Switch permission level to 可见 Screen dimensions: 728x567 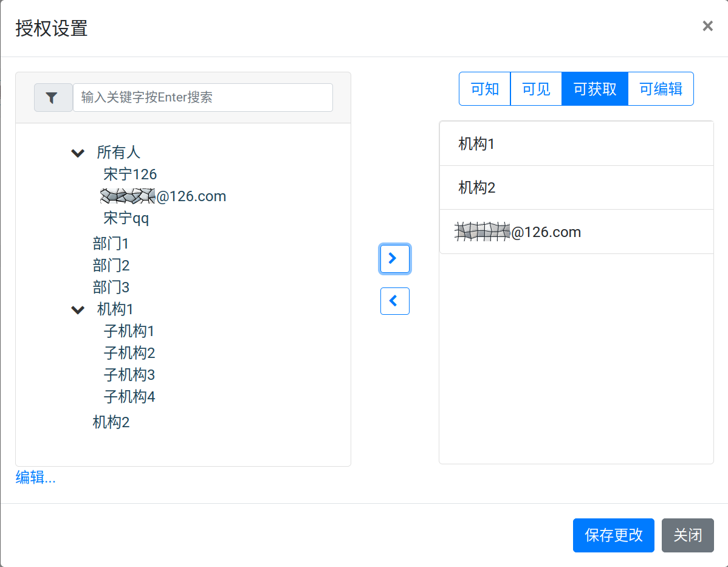point(536,89)
